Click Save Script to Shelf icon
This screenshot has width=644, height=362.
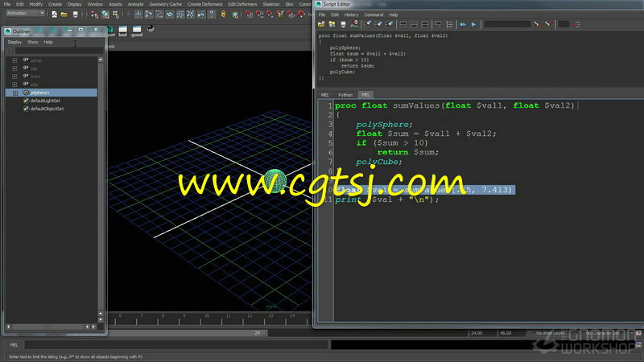pyautogui.click(x=353, y=25)
